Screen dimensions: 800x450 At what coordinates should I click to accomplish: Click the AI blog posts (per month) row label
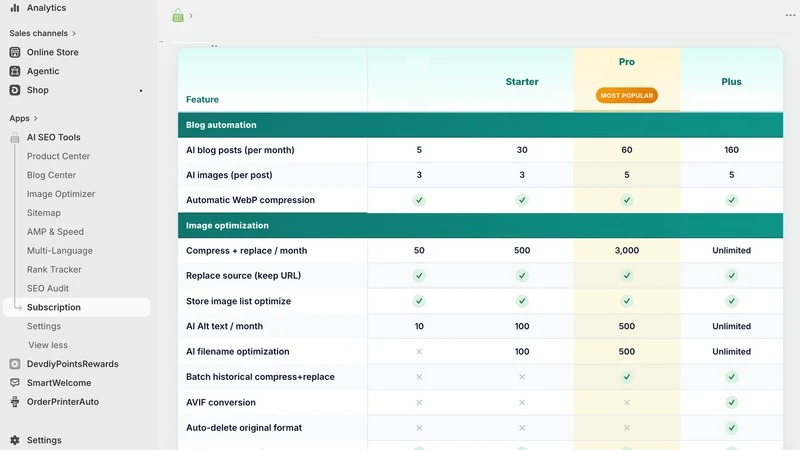[240, 150]
